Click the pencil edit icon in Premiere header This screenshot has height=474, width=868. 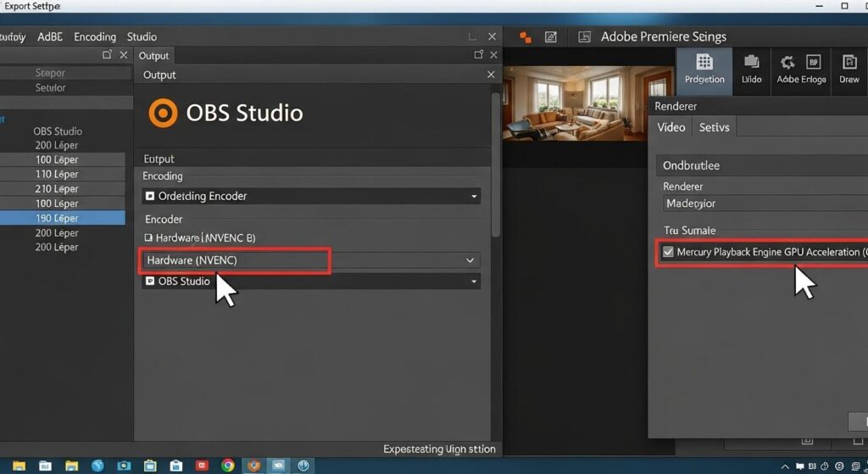coord(551,37)
